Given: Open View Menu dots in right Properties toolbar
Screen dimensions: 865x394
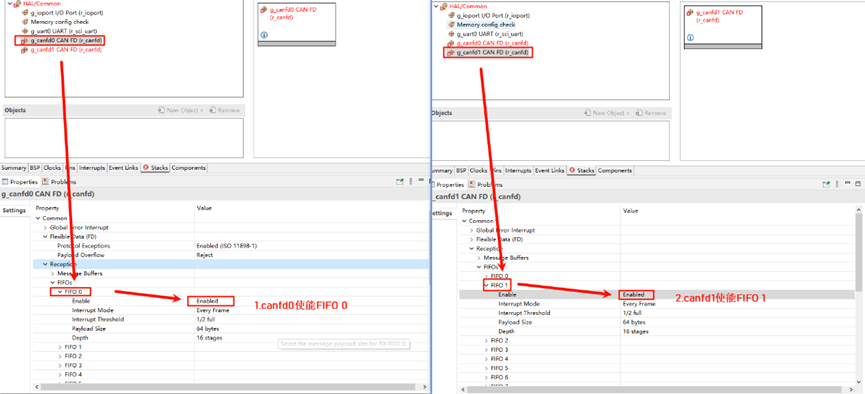Looking at the screenshot, I should (x=837, y=184).
